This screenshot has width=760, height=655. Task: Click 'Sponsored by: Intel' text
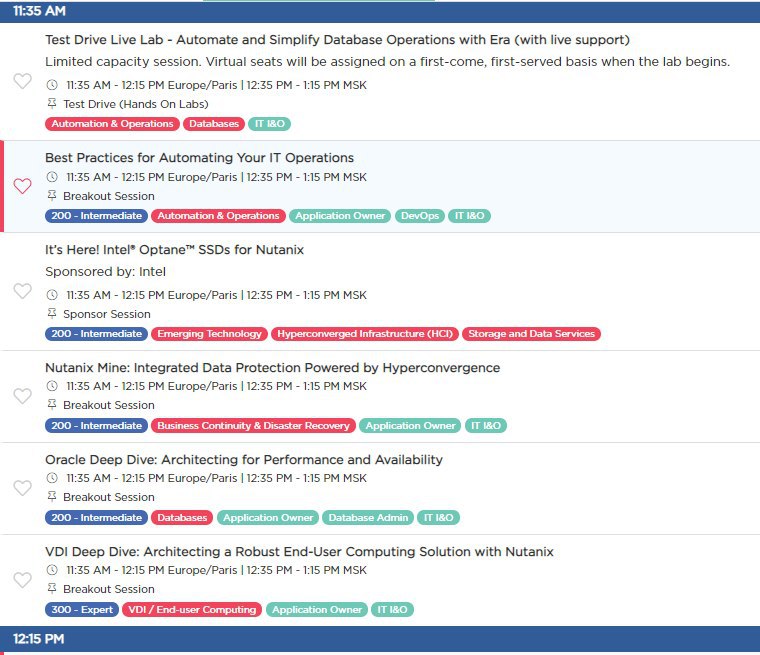tap(105, 272)
